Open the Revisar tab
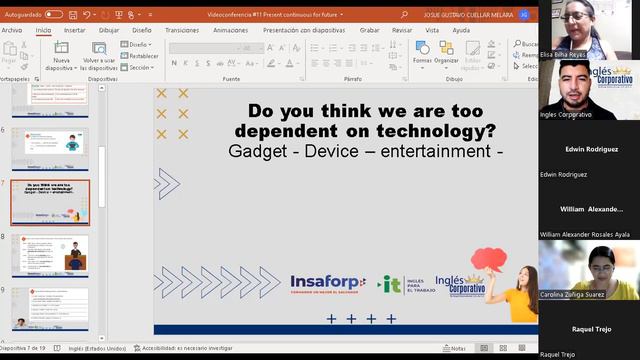640x360 pixels. click(402, 30)
